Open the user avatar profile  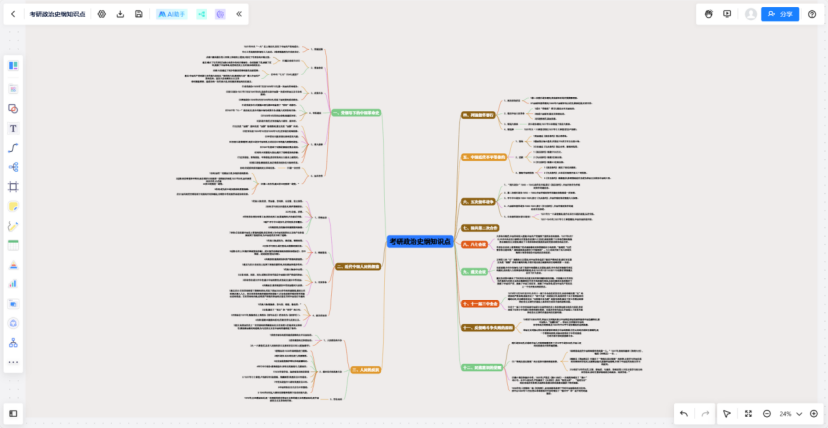750,14
